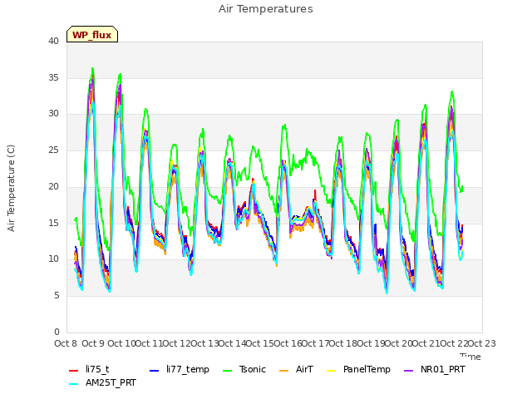Click the 0 y-axis tick label
532x399 pixels.
[x=57, y=332]
